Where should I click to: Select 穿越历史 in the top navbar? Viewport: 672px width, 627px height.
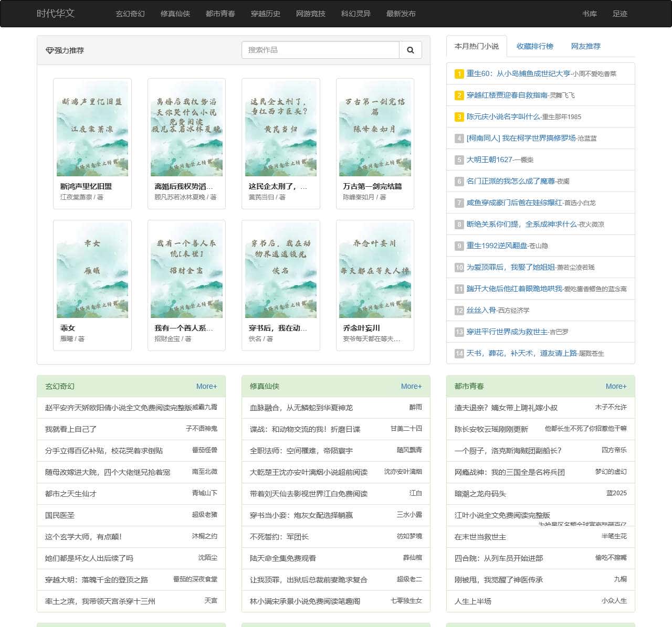click(265, 14)
